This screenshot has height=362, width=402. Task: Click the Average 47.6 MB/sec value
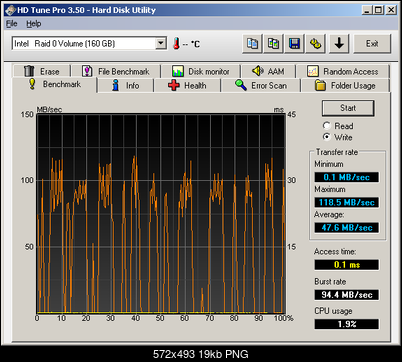(347, 228)
